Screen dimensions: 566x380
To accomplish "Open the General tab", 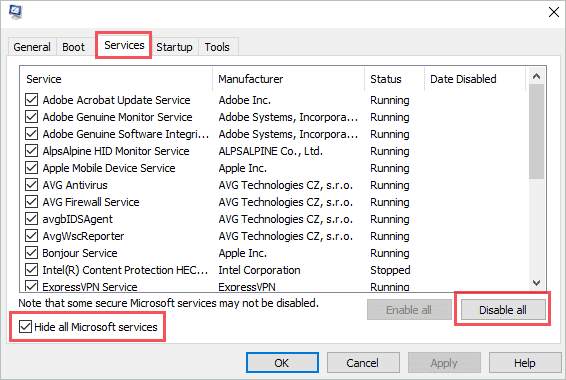I will (x=32, y=47).
